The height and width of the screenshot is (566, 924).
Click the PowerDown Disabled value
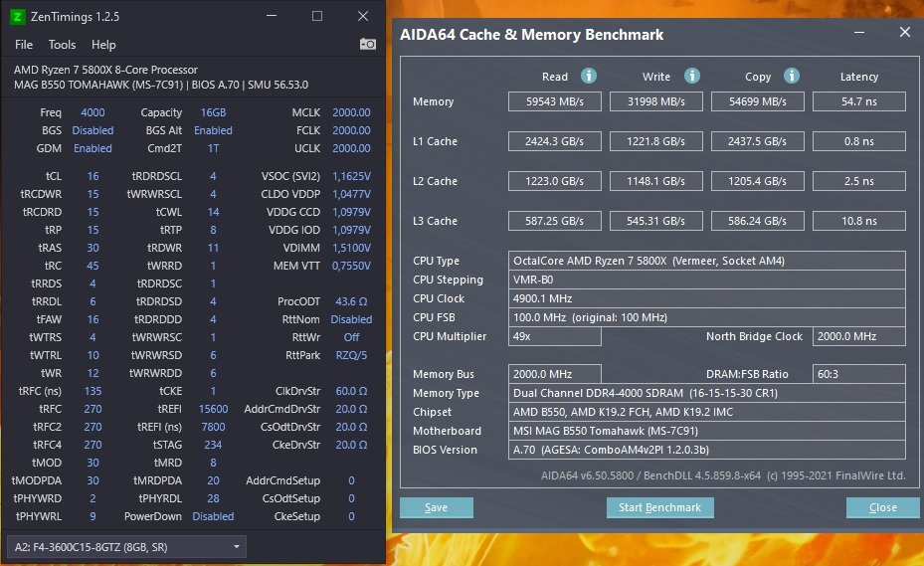(213, 516)
